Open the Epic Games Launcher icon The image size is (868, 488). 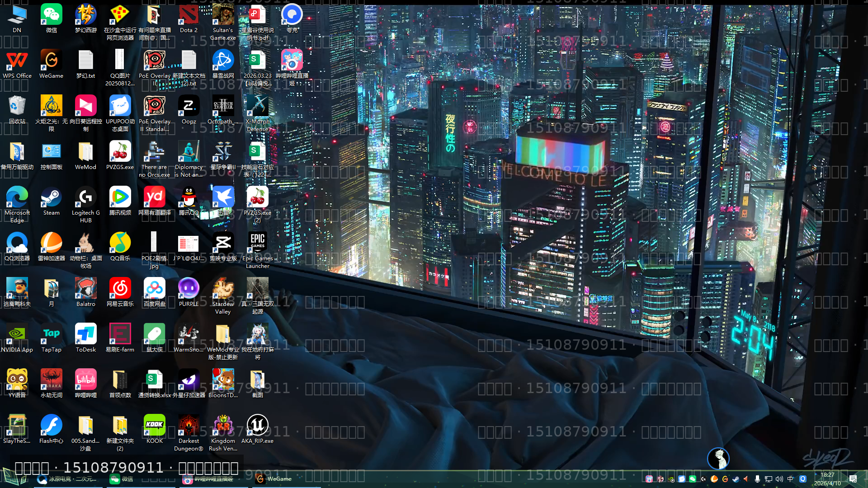[x=257, y=243]
